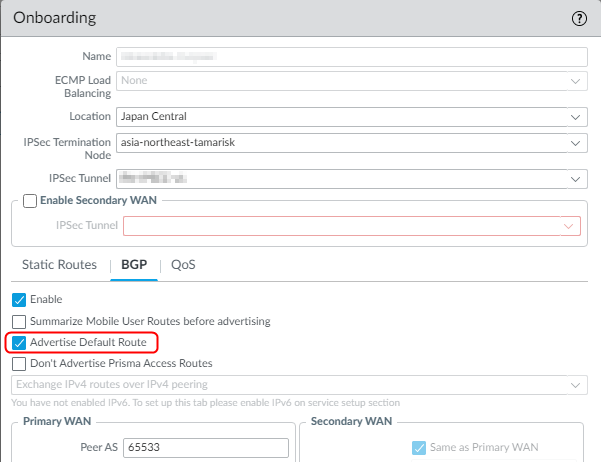The height and width of the screenshot is (462, 601).
Task: Switch to the Static Routes tab
Action: point(60,265)
